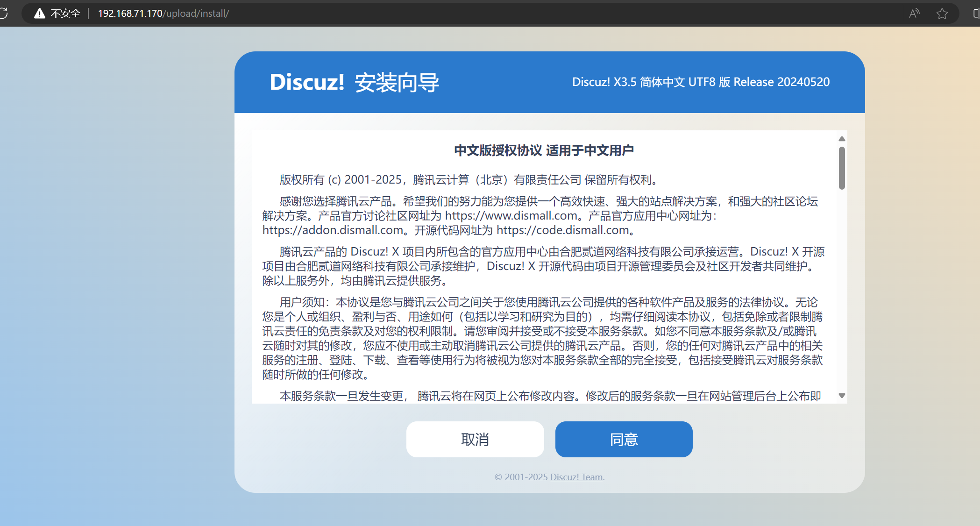Add page to favorites with star icon
This screenshot has height=526, width=980.
(x=942, y=13)
